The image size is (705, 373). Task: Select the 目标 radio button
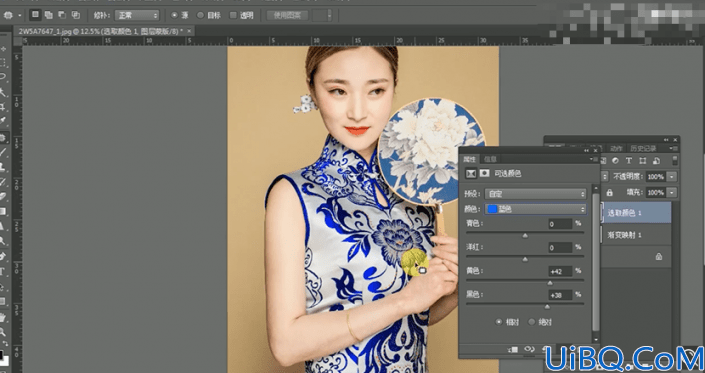[x=201, y=15]
